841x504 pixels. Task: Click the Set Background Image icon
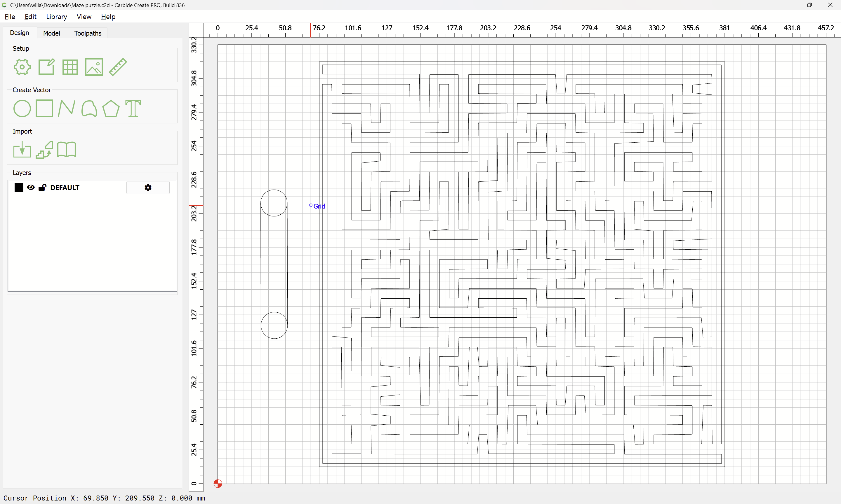(94, 67)
